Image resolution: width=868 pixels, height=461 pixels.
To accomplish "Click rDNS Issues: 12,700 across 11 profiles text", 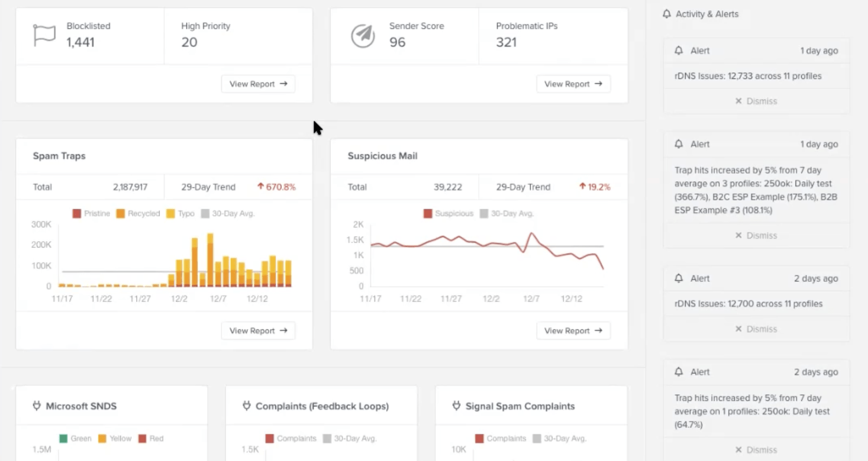I will coord(749,304).
